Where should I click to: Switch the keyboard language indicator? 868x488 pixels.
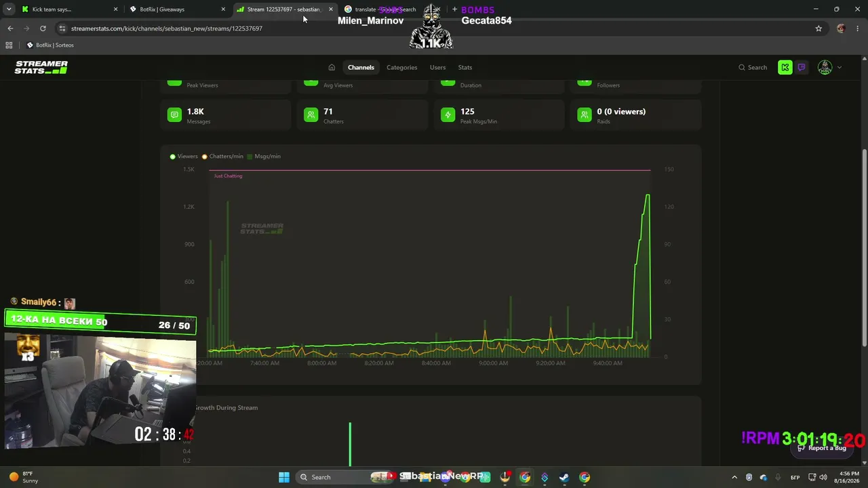[795, 477]
